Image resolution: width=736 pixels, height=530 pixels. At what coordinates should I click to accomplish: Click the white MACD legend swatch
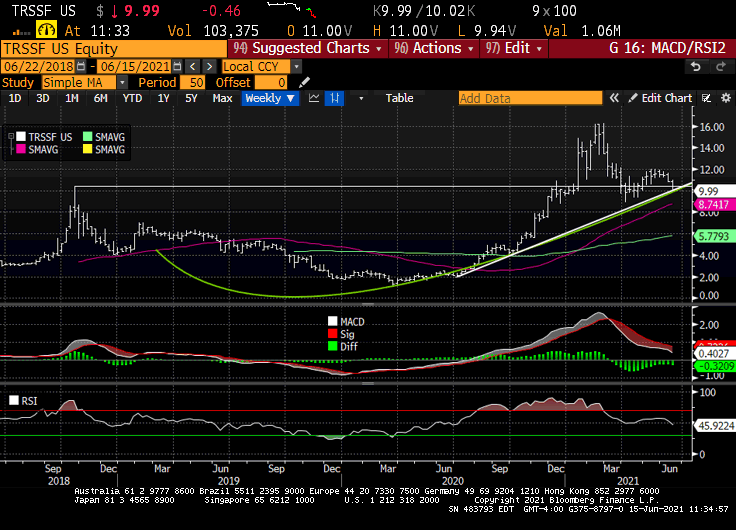(332, 321)
